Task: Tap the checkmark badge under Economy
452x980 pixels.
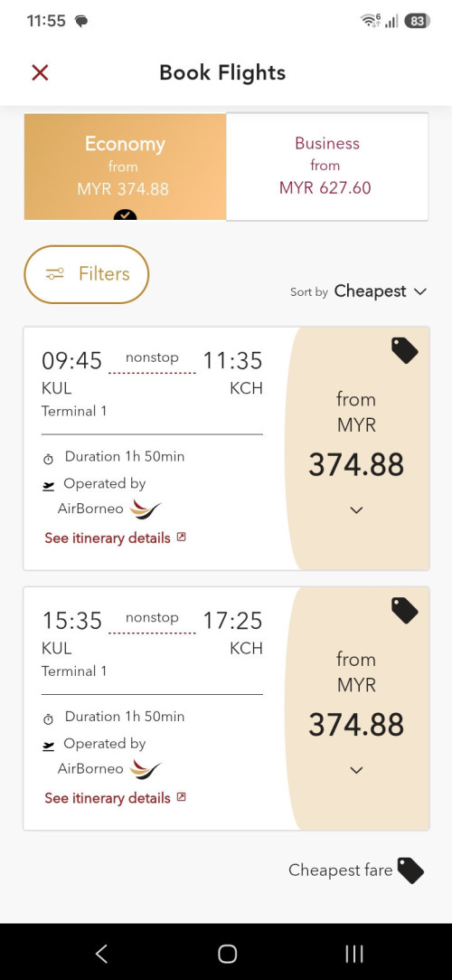Action: pyautogui.click(x=125, y=215)
